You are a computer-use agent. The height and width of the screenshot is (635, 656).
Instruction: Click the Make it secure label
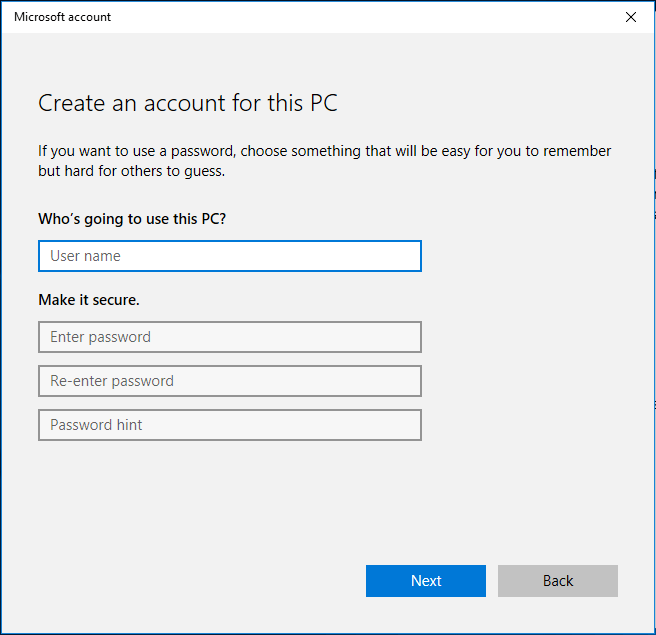pos(89,300)
